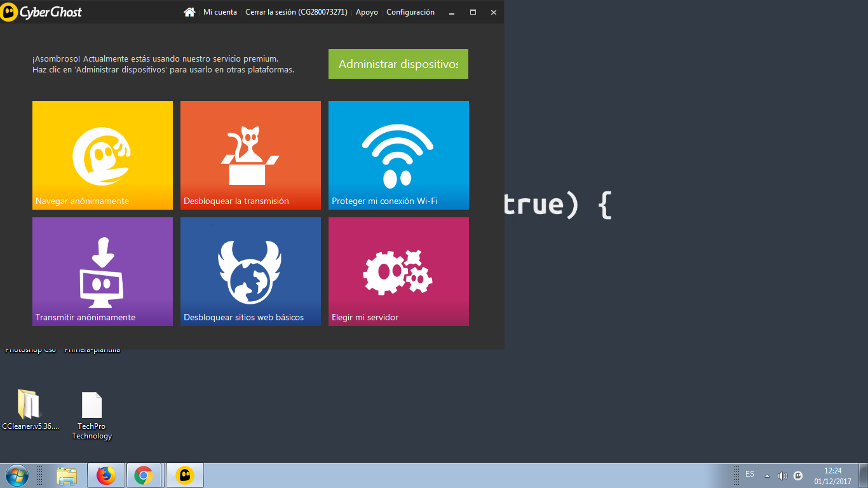Open Mi cuenta
The image size is (868, 488).
click(220, 12)
